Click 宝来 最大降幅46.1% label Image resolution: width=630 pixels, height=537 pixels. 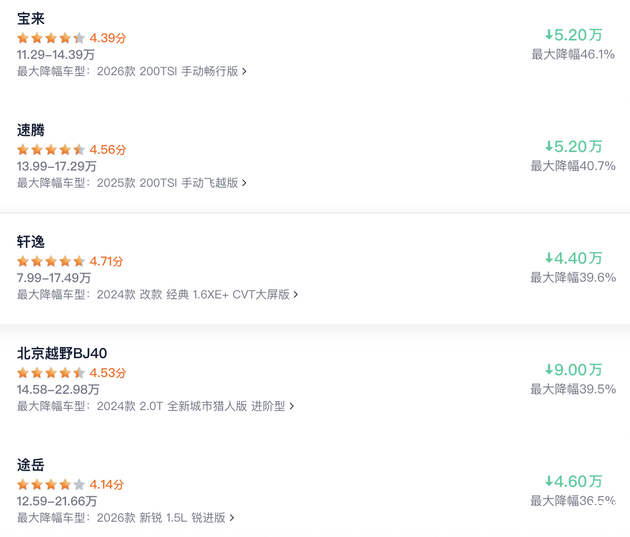pyautogui.click(x=573, y=54)
